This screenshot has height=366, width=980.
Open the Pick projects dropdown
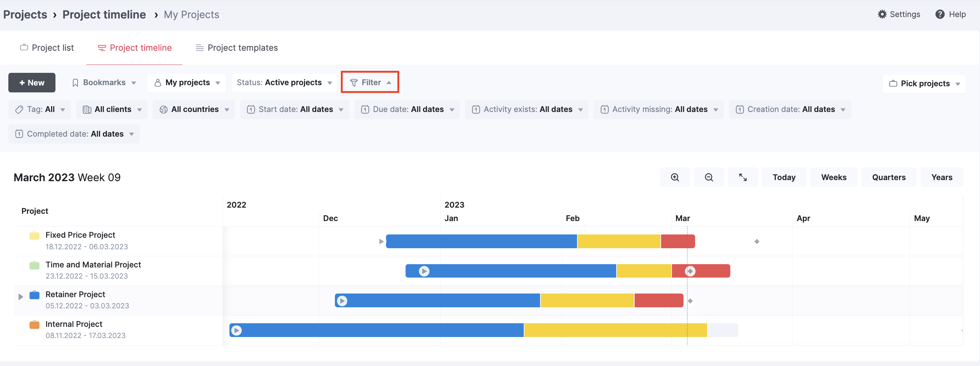click(x=924, y=83)
